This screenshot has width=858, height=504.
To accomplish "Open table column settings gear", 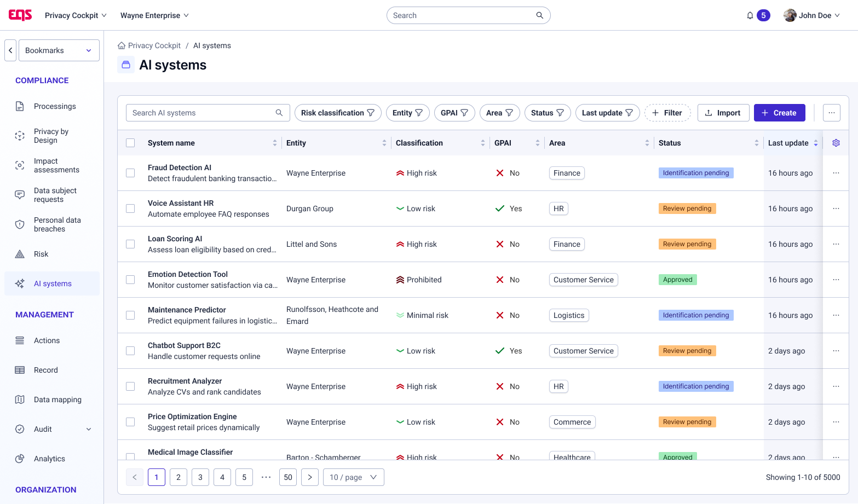I will (x=836, y=143).
